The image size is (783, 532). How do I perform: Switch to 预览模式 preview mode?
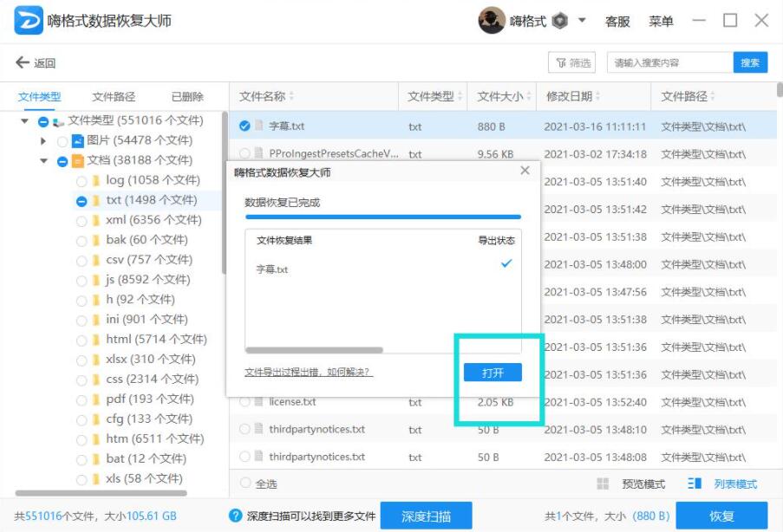tap(631, 483)
